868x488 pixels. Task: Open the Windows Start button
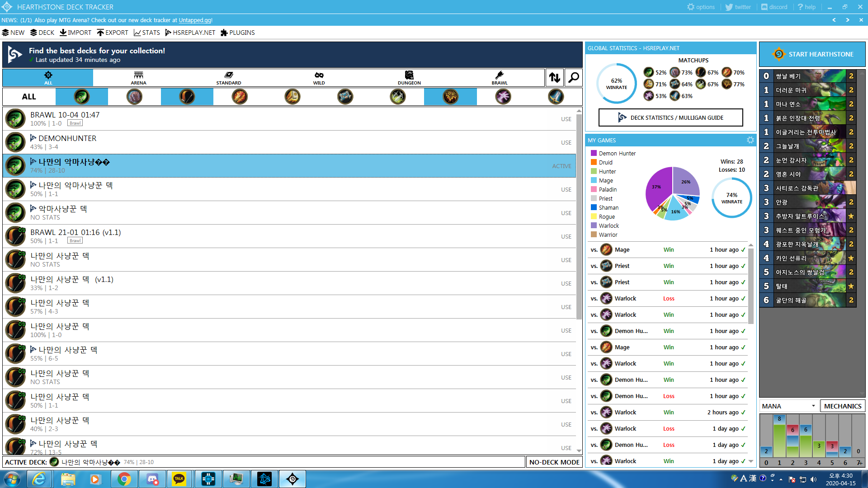tap(12, 479)
